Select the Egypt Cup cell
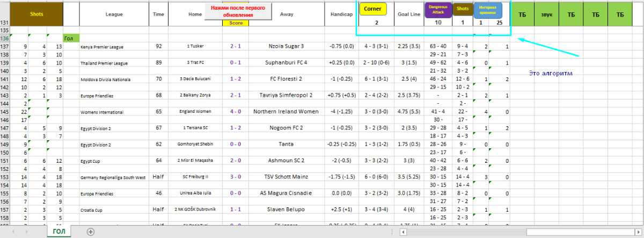 pyautogui.click(x=114, y=161)
